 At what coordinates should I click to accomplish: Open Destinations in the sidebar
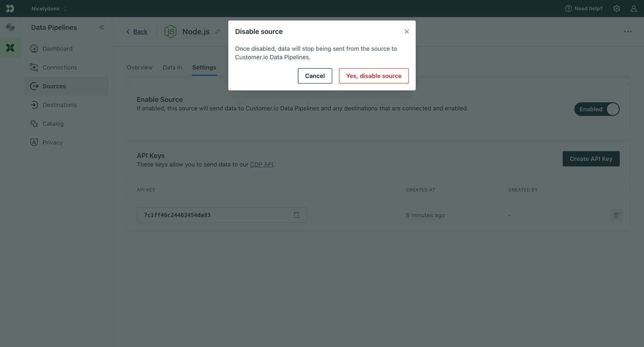coord(66,105)
